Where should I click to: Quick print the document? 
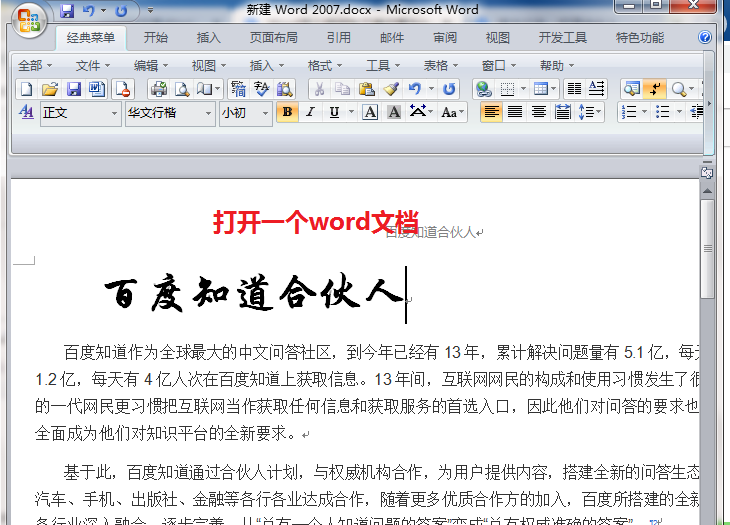pyautogui.click(x=159, y=88)
